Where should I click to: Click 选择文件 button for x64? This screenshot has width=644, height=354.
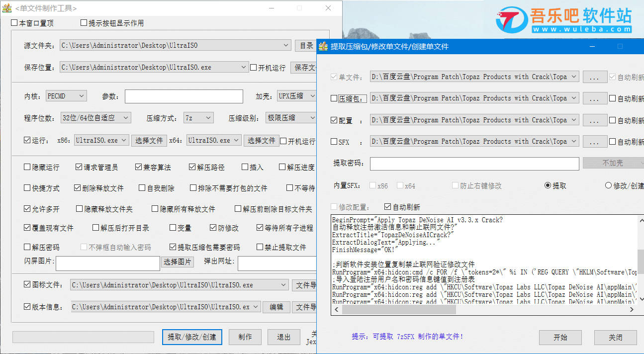(x=262, y=141)
